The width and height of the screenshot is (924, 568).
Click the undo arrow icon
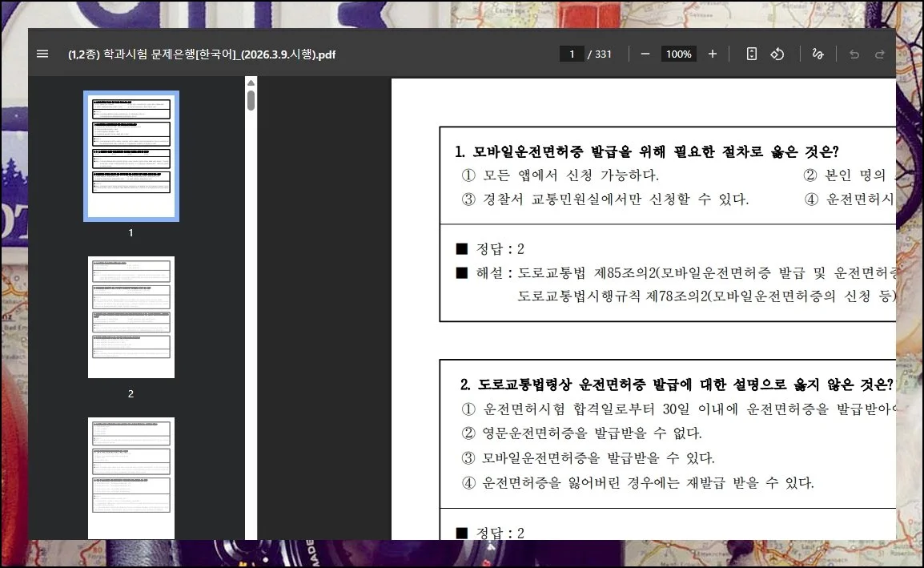click(854, 54)
